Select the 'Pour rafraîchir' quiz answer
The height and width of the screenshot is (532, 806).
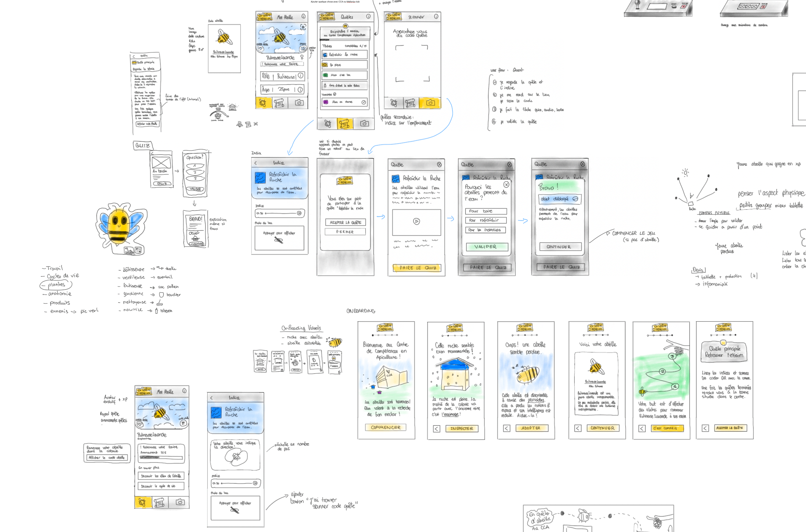[486, 220]
